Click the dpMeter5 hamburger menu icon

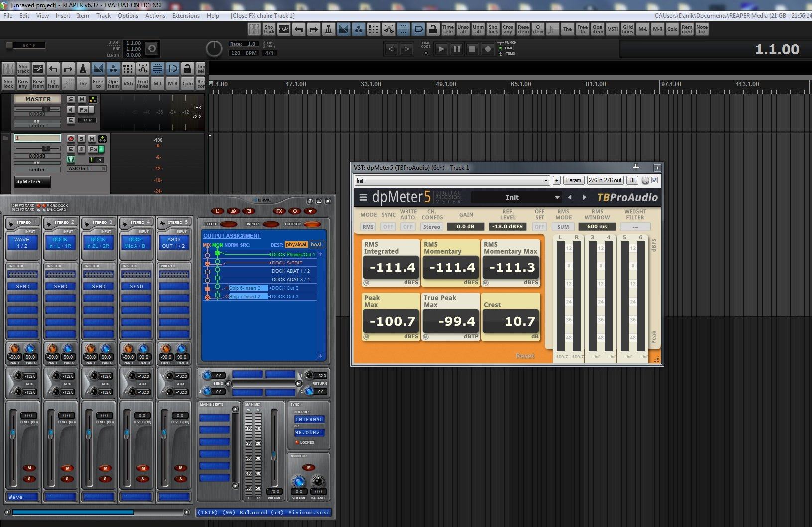point(363,197)
